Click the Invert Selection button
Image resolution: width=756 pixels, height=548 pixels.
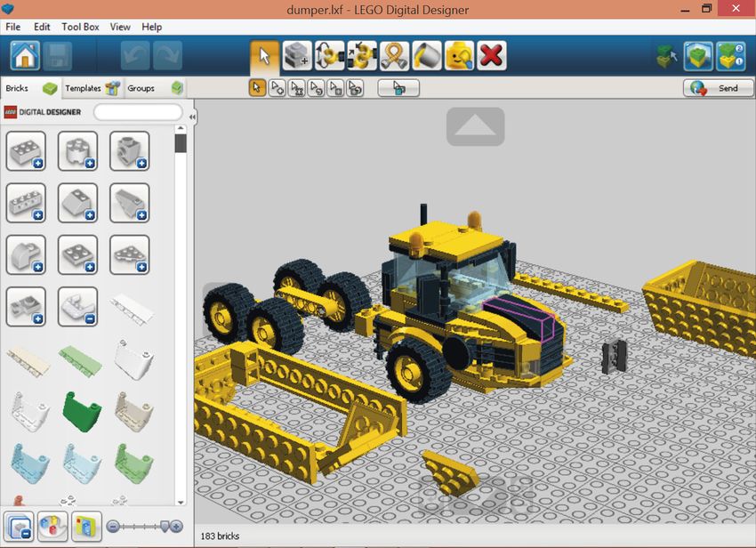pyautogui.click(x=398, y=88)
